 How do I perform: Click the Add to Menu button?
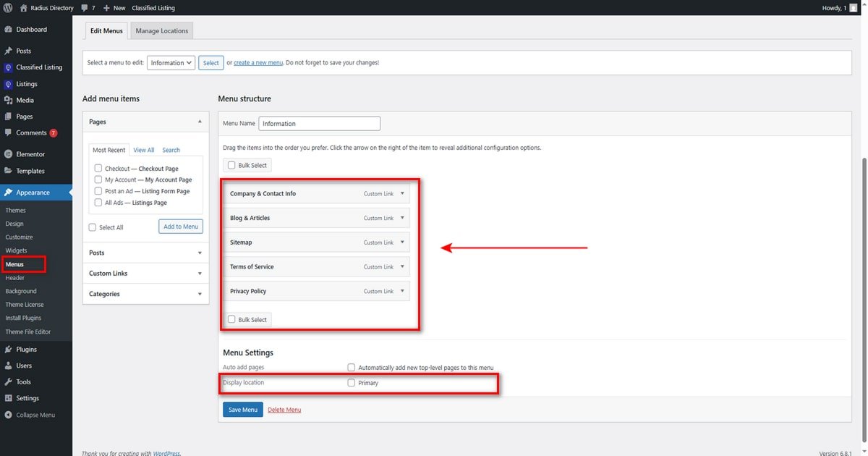tap(181, 227)
